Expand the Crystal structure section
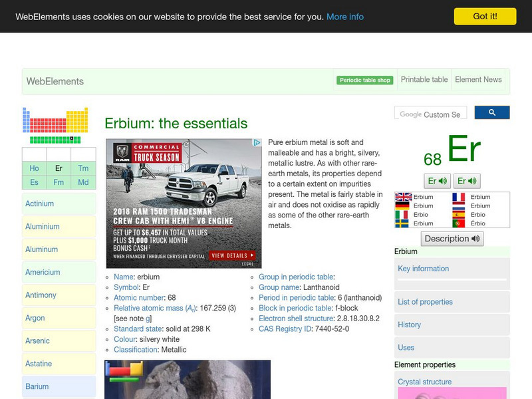 pyautogui.click(x=425, y=382)
